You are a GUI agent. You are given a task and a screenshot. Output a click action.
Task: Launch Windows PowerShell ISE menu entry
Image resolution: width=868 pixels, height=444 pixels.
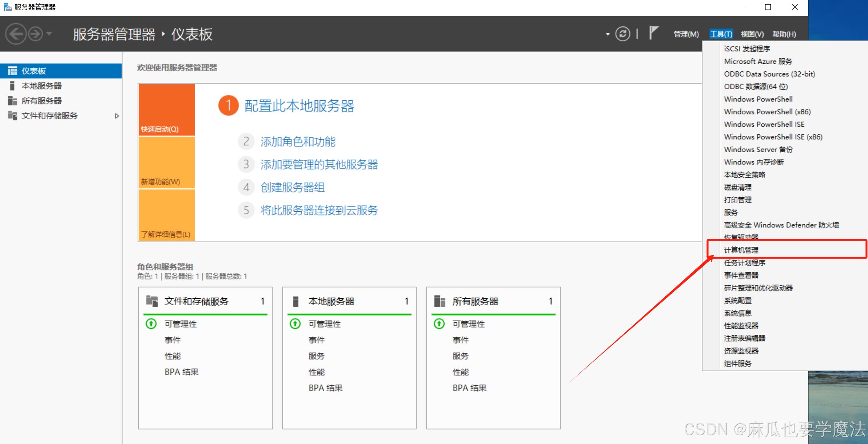tap(764, 124)
